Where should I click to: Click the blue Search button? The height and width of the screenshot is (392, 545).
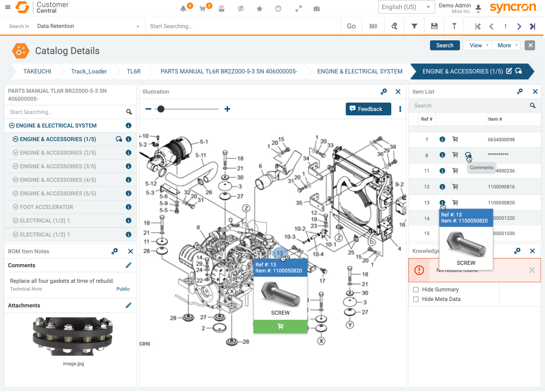(445, 45)
